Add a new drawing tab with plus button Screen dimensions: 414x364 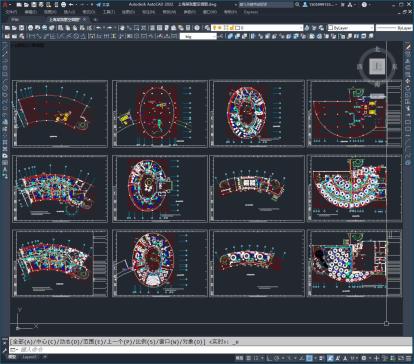pos(95,20)
